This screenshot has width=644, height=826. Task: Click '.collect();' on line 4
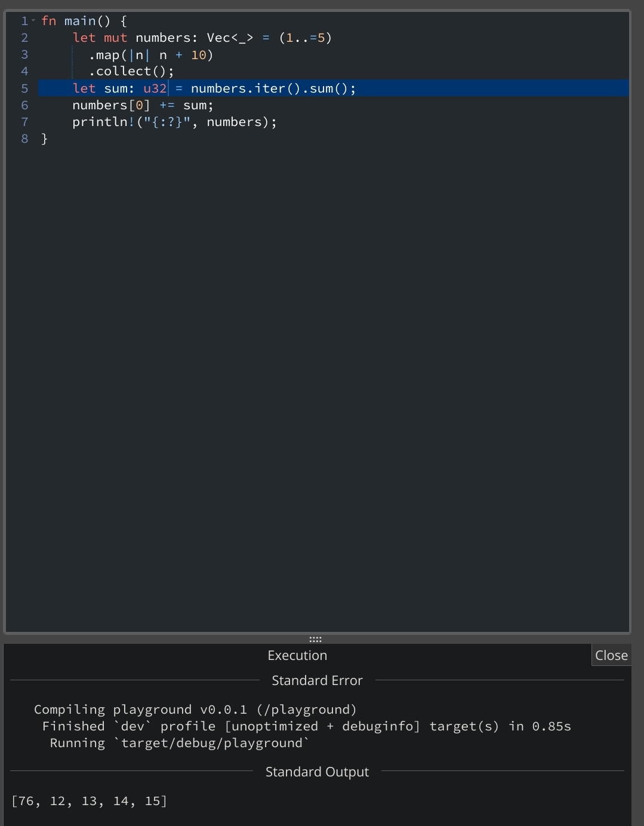coord(131,71)
